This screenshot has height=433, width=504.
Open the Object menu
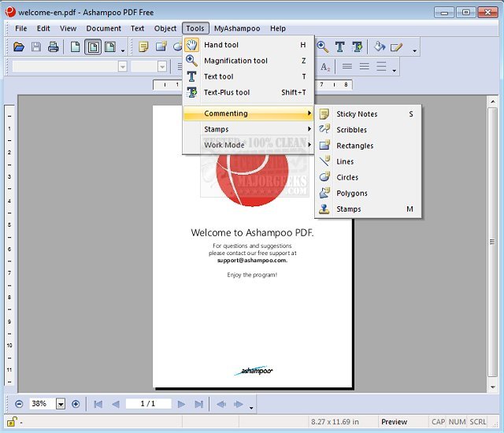165,28
